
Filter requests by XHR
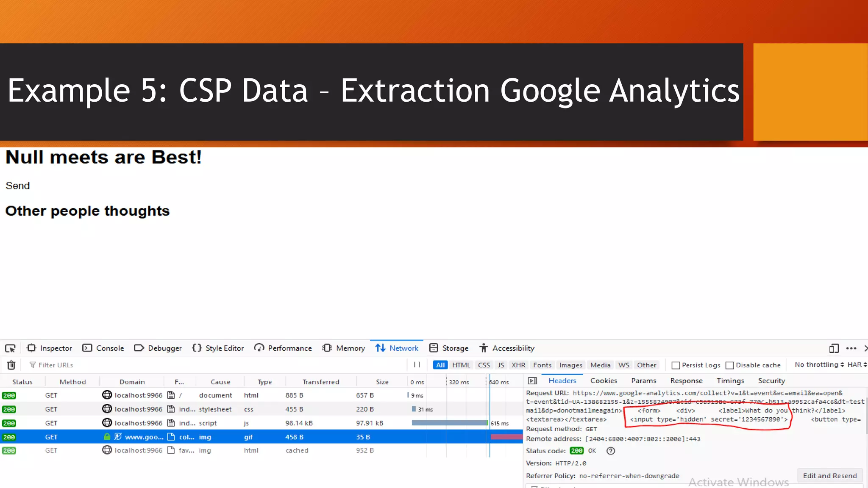[x=518, y=365]
